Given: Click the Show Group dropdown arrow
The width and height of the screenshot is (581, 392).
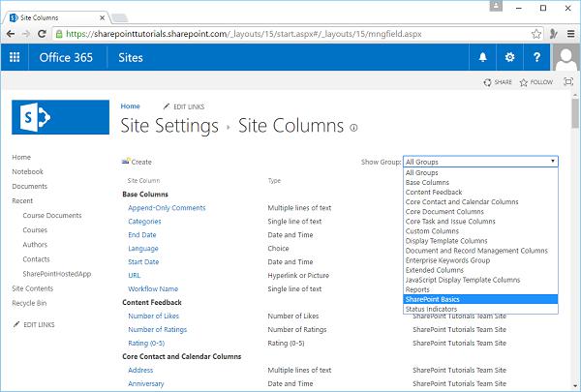Looking at the screenshot, I should (x=553, y=162).
